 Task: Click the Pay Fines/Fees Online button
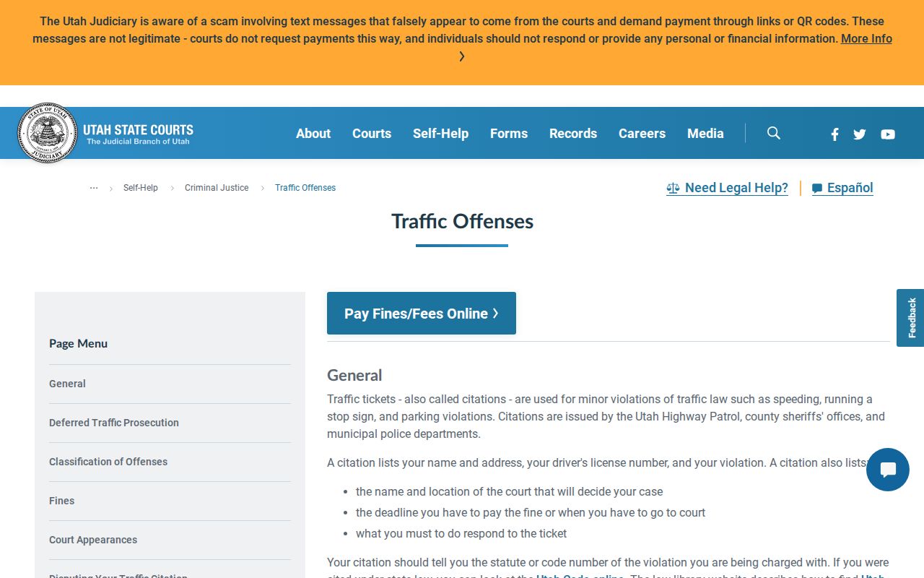422,313
